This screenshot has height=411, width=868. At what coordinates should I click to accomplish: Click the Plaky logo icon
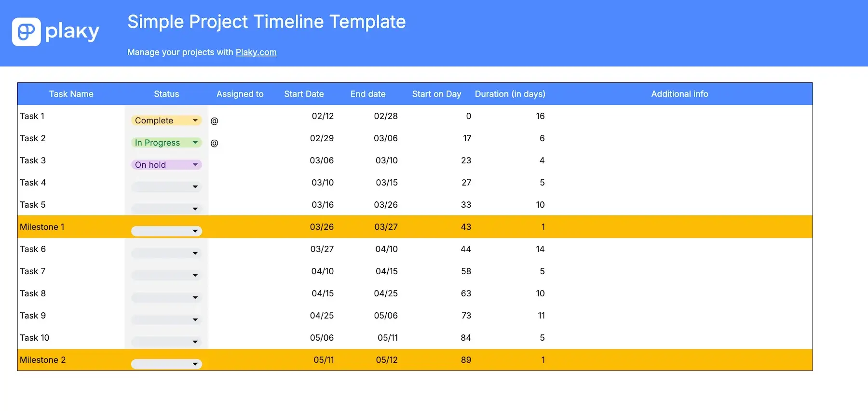(26, 32)
